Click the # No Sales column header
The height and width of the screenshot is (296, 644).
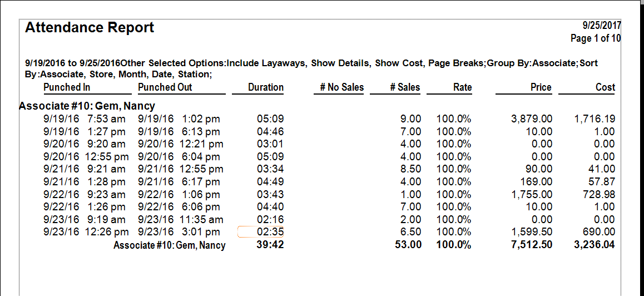pyautogui.click(x=341, y=87)
